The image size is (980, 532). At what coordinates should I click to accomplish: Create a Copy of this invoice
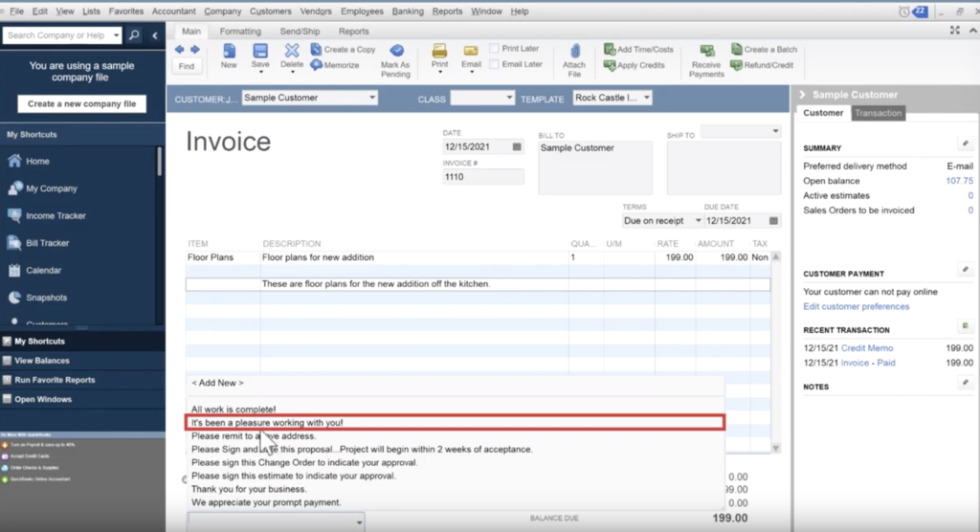point(344,50)
